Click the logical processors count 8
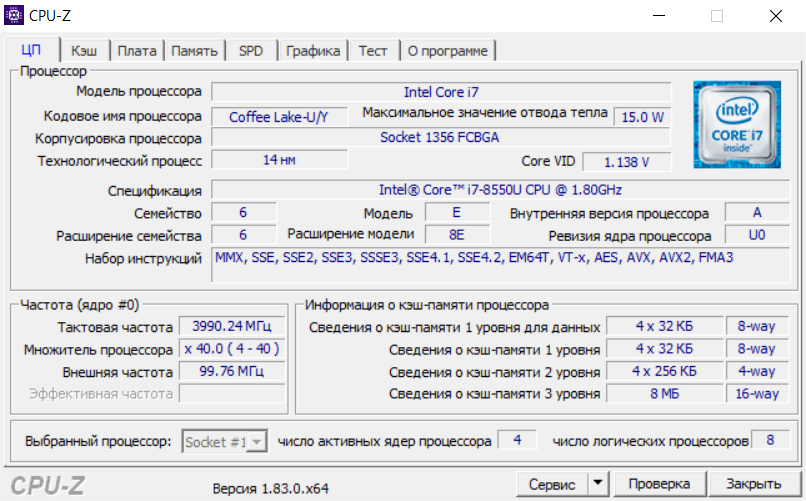 point(770,440)
